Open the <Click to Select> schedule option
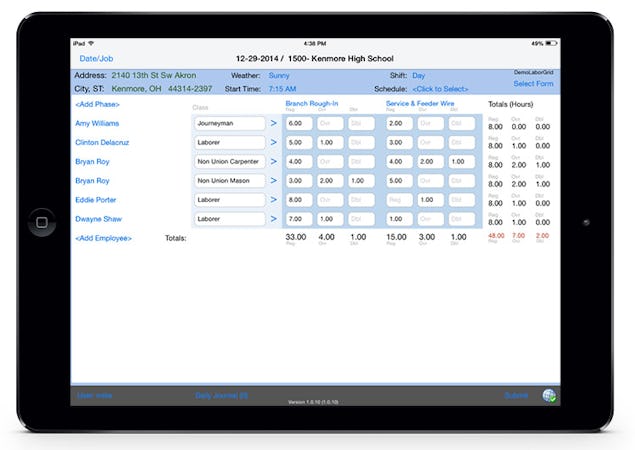This screenshot has height=450, width=635. (x=440, y=89)
